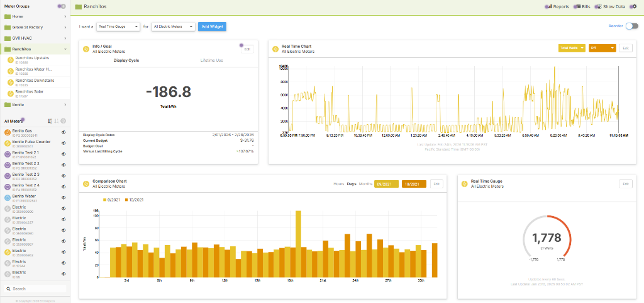Toggle visibility eye for Benito Test 2 1
644x303 pixels.
(x=64, y=154)
